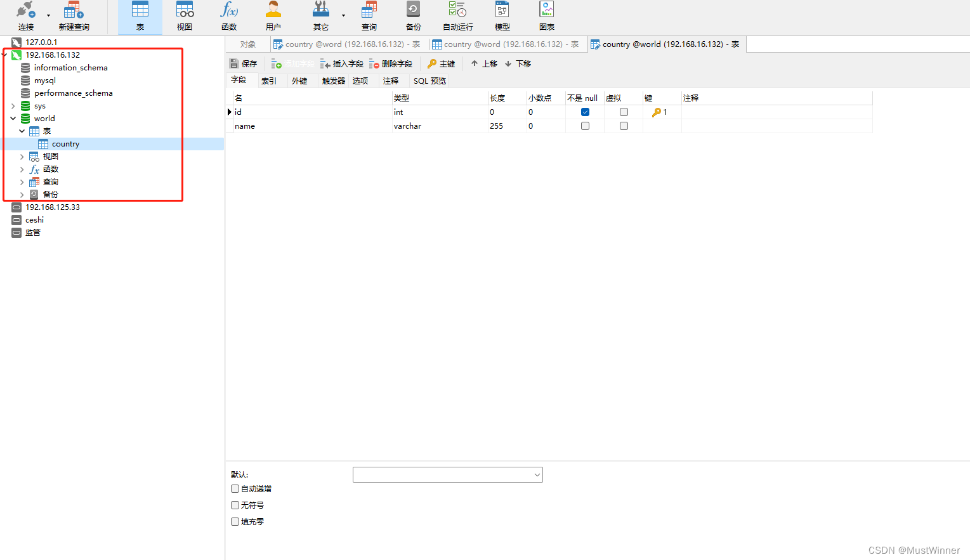The height and width of the screenshot is (560, 970).
Task: Select the country table in the sidebar
Action: [x=66, y=143]
